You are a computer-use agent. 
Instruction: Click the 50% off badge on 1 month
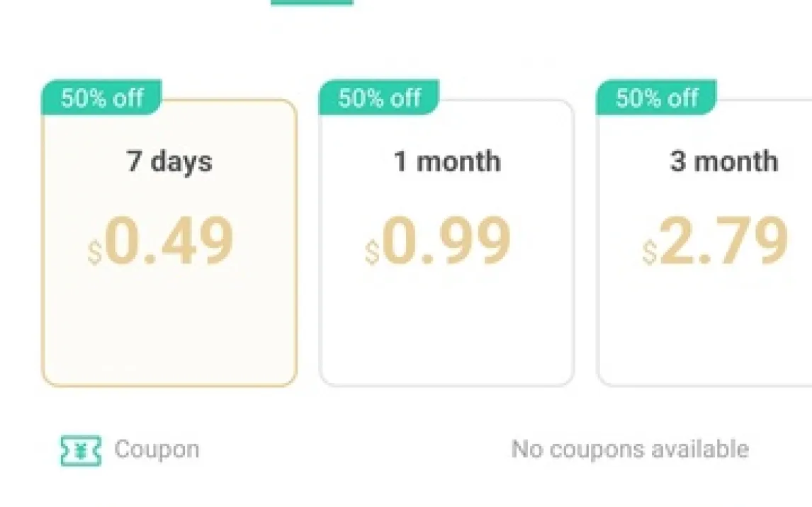[379, 98]
